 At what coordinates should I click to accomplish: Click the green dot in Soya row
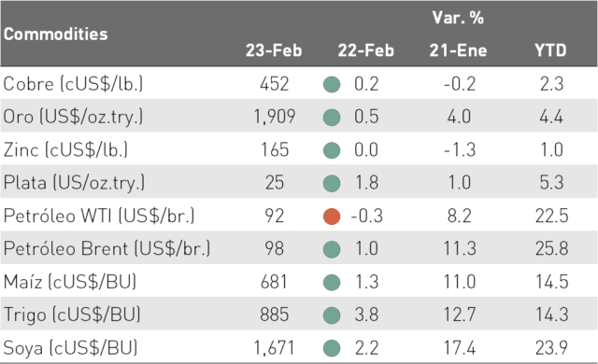pos(332,348)
